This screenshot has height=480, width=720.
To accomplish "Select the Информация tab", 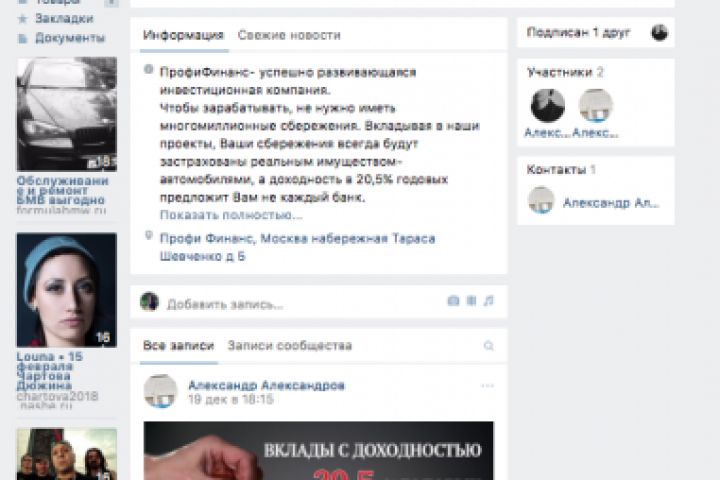I will coord(183,35).
